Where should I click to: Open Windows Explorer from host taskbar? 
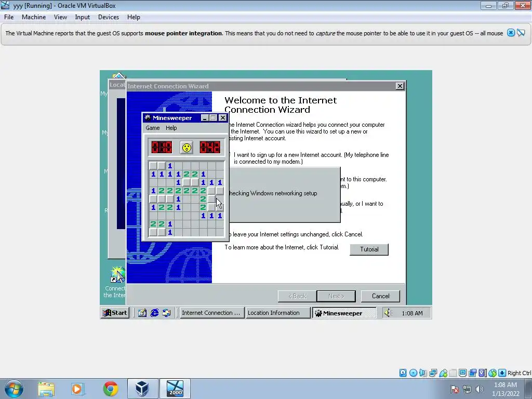[x=46, y=389]
